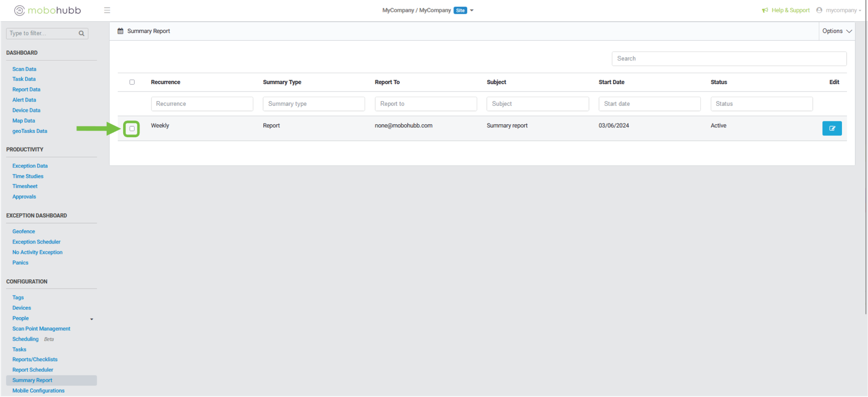Click the Recurrence column filter field
Image resolution: width=868 pixels, height=397 pixels.
tap(202, 104)
